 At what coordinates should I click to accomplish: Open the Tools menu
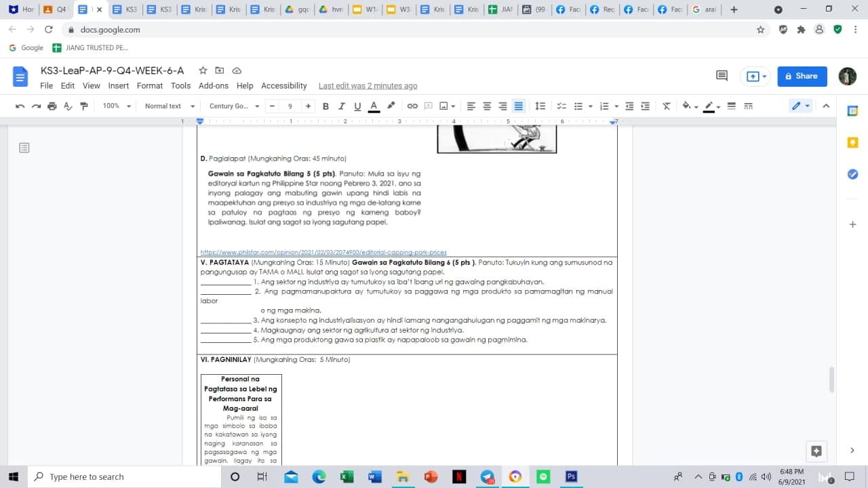(180, 86)
